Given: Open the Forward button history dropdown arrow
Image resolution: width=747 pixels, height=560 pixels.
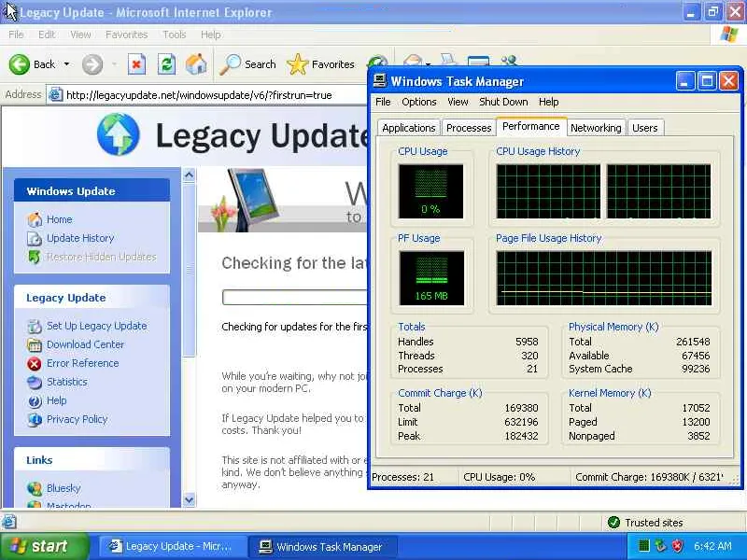Looking at the screenshot, I should tap(114, 64).
